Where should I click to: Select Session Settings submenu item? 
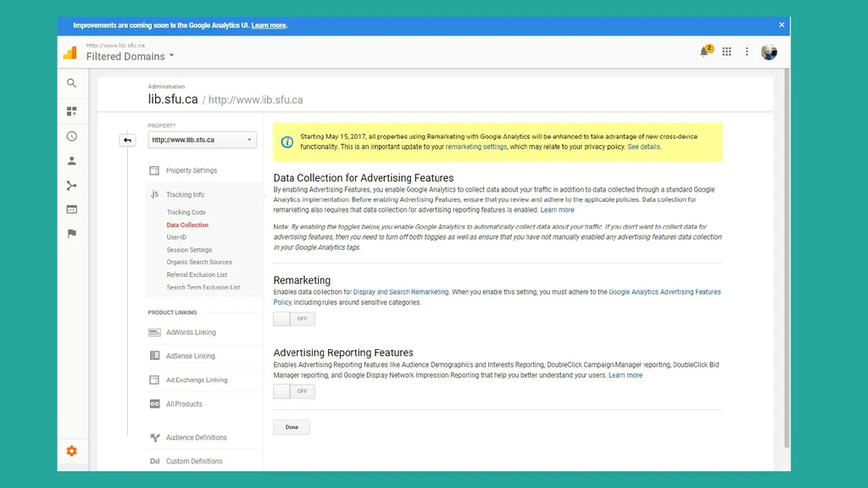pos(189,250)
